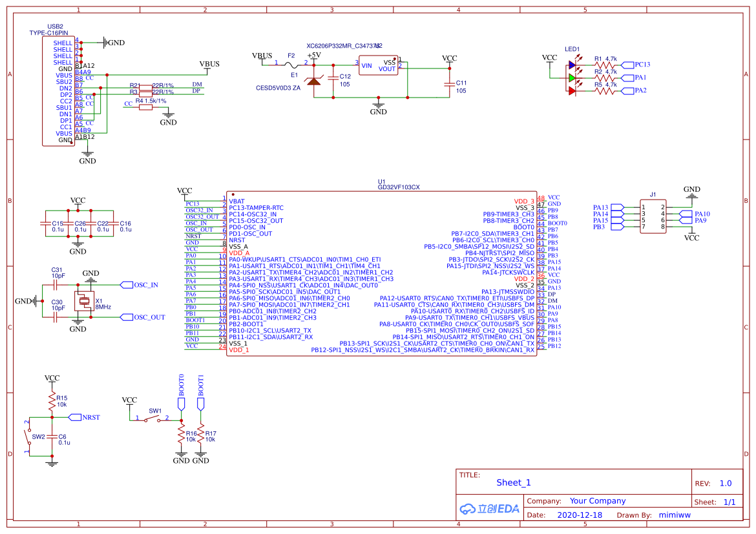
Task: Click the J1 header connector
Action: pyautogui.click(x=653, y=217)
